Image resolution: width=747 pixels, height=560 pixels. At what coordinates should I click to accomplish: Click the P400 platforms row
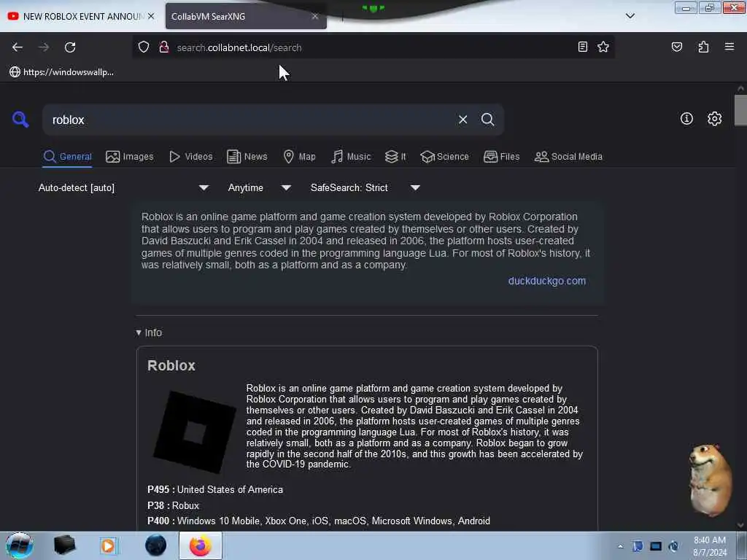[x=319, y=521]
